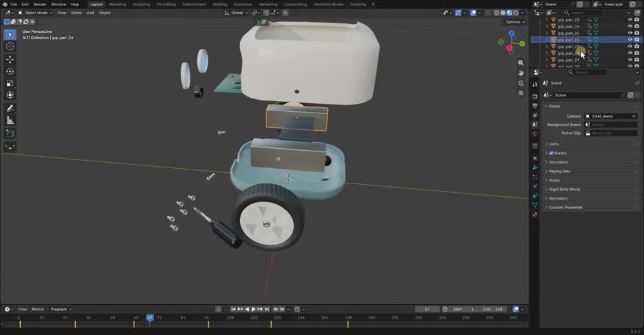Open the timeline Playback menu
Viewport: 644px width, 335px height.
[61, 309]
